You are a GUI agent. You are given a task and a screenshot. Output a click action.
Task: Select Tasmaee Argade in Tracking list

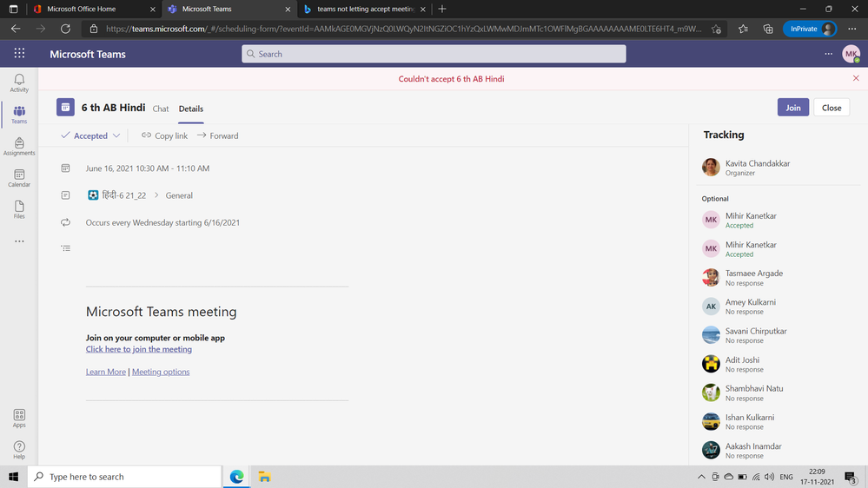[x=779, y=278]
